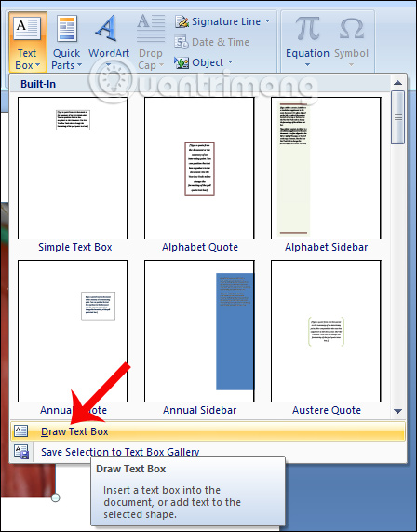The height and width of the screenshot is (532, 417).
Task: Click the Drop Cap icon
Action: point(151,29)
